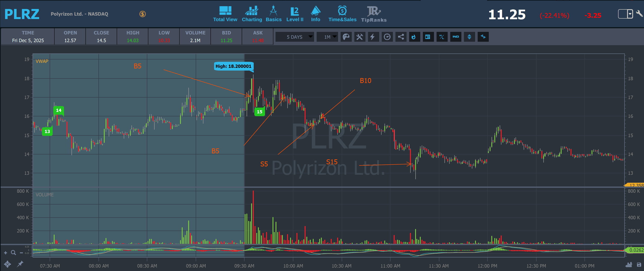
Task: Click the wrench and hammer tools icon
Action: tap(359, 37)
